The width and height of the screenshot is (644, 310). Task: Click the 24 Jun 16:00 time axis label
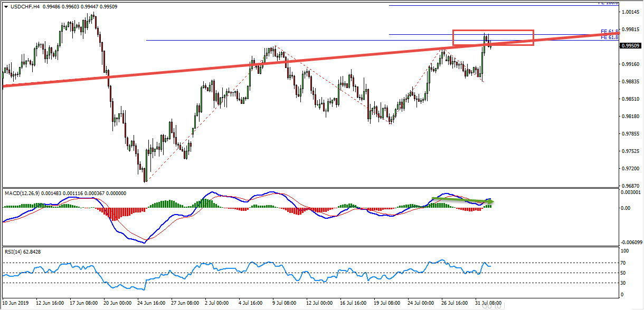click(153, 304)
